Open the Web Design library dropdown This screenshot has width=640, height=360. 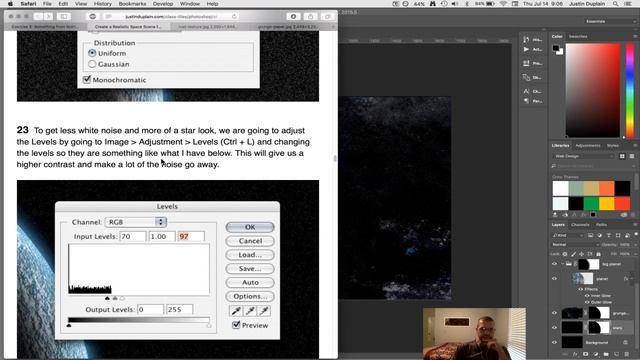(x=584, y=156)
